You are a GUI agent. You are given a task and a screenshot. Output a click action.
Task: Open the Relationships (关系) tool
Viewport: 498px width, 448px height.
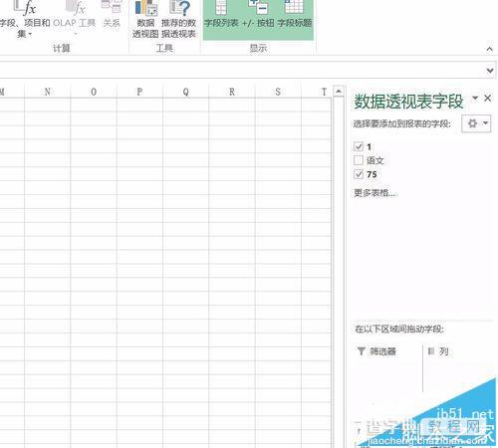pos(112,15)
